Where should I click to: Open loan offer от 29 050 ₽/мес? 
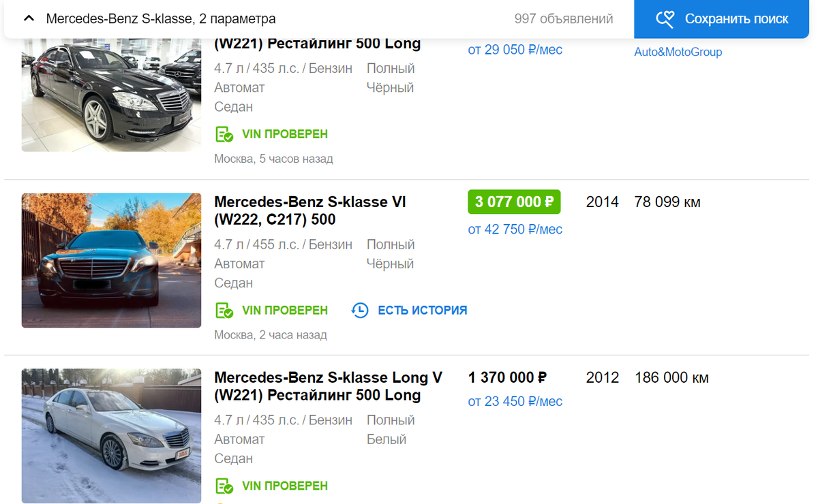tap(515, 50)
